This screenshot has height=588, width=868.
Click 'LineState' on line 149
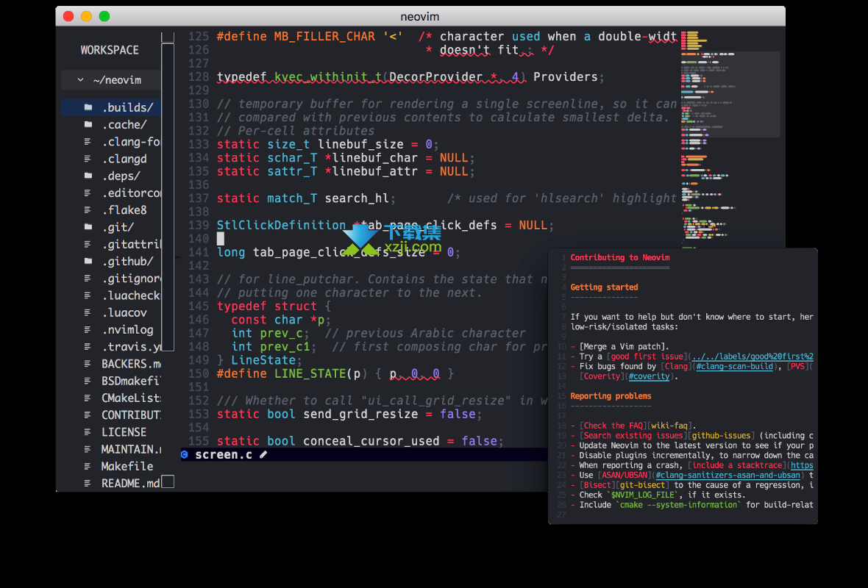point(263,360)
